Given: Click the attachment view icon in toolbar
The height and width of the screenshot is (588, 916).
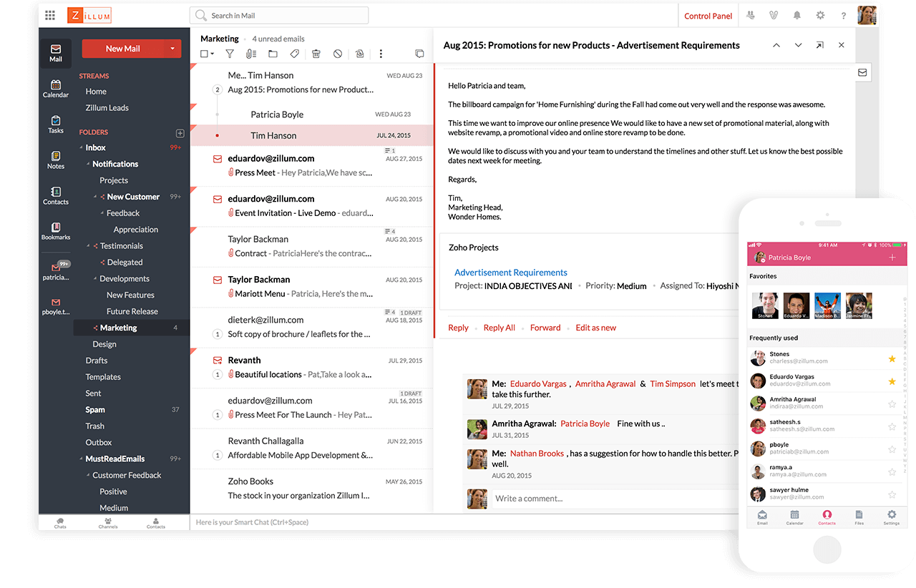Looking at the screenshot, I should point(250,54).
